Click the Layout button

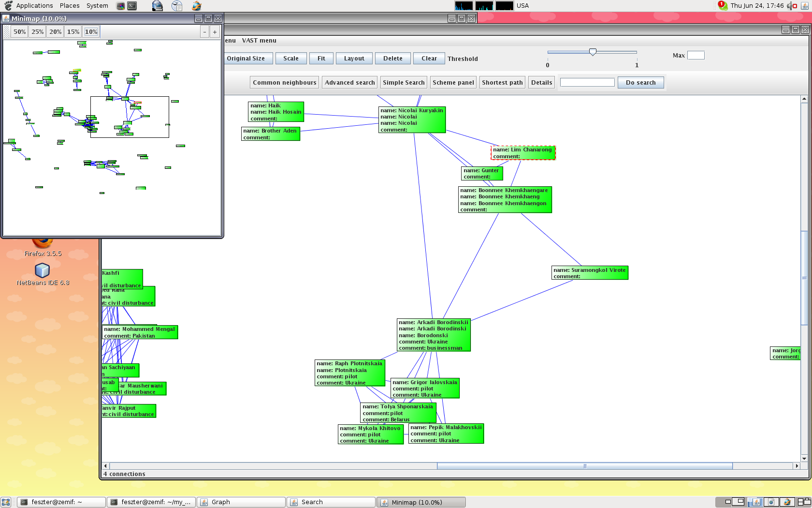point(354,59)
